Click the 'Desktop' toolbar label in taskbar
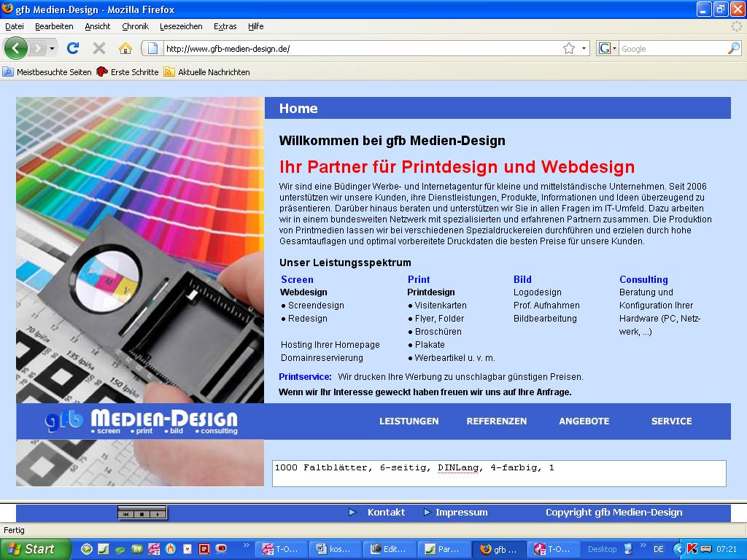The image size is (747, 560). click(602, 550)
